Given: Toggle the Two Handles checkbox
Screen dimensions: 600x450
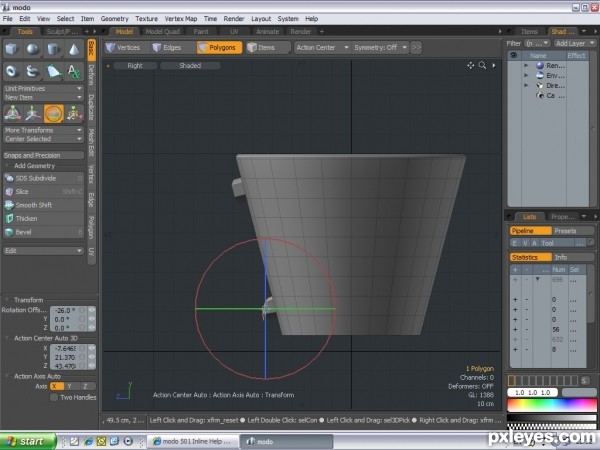Looking at the screenshot, I should click(54, 398).
